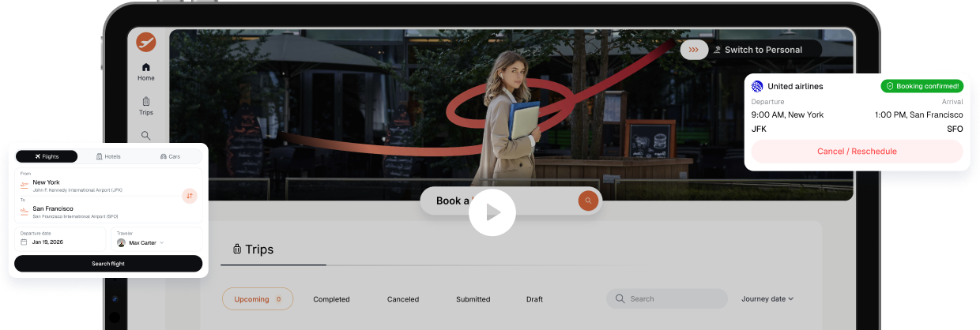980x330 pixels.
Task: Swap origin and destination airports
Action: 190,195
